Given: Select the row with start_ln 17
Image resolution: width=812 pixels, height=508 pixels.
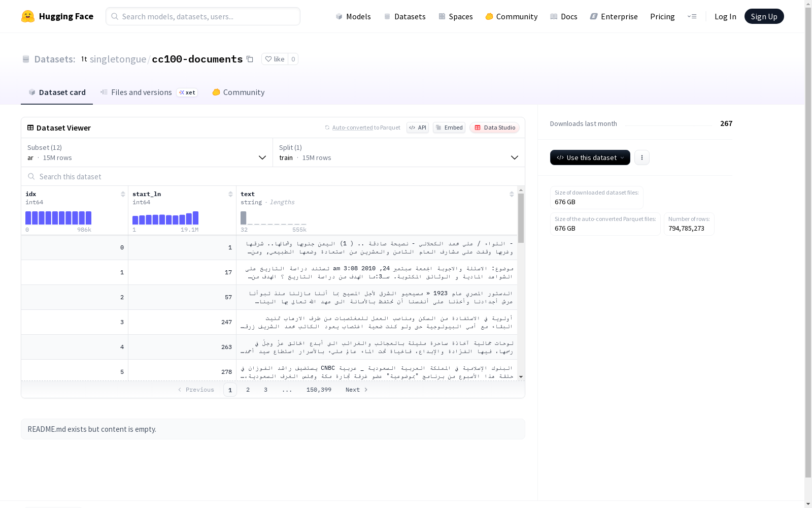Looking at the screenshot, I should [269, 272].
